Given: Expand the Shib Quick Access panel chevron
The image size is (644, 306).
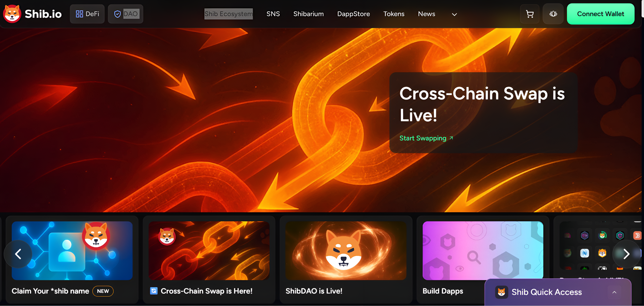Looking at the screenshot, I should pyautogui.click(x=614, y=292).
